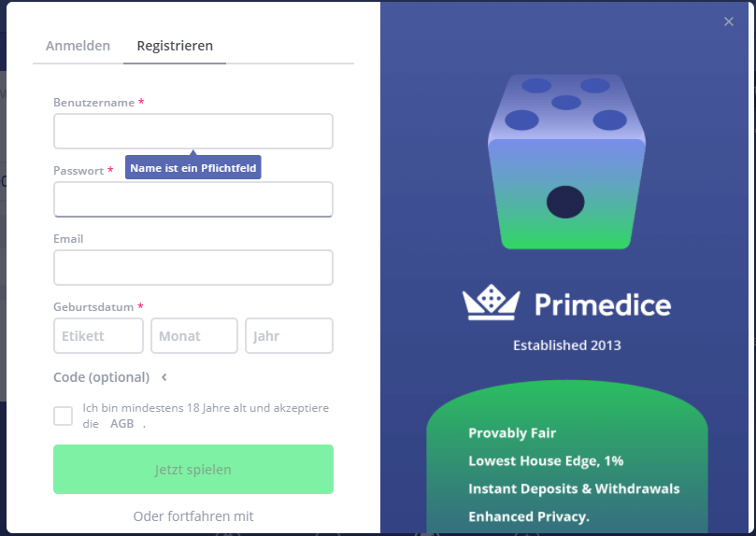Select the Etikett day field
The width and height of the screenshot is (756, 536).
98,335
